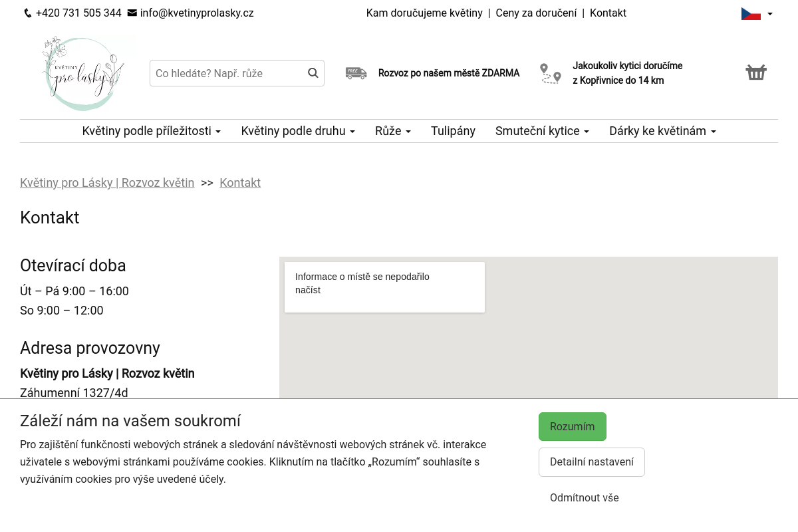Click the phone number +420 731 505 344
The height and width of the screenshot is (532, 798).
pos(78,13)
